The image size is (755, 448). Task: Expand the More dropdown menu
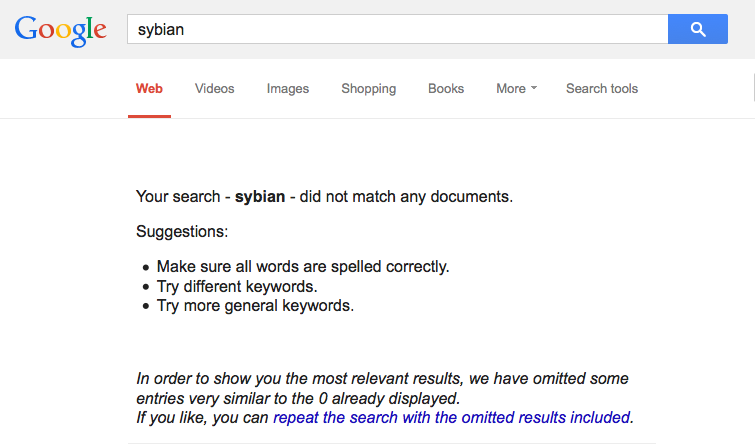(517, 89)
